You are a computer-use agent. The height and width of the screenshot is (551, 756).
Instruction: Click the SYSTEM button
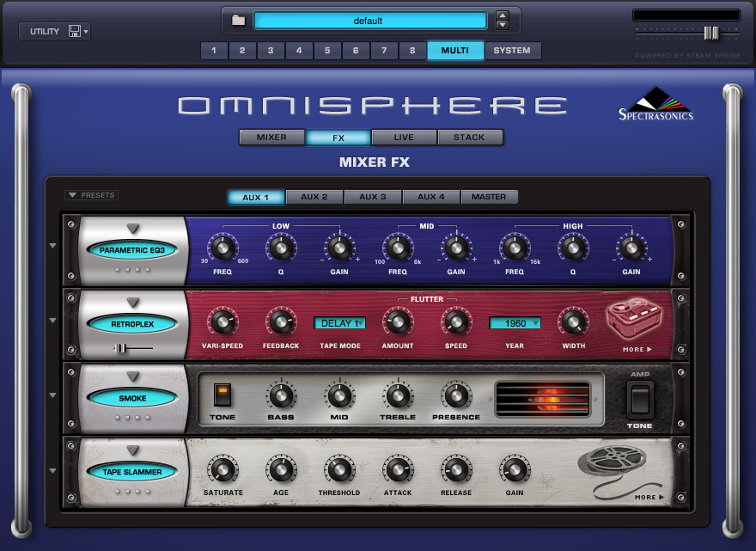[512, 51]
